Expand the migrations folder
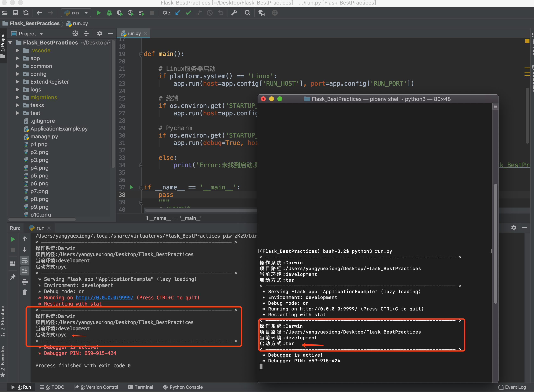Screen dimensions: 534x392 (x=18, y=97)
